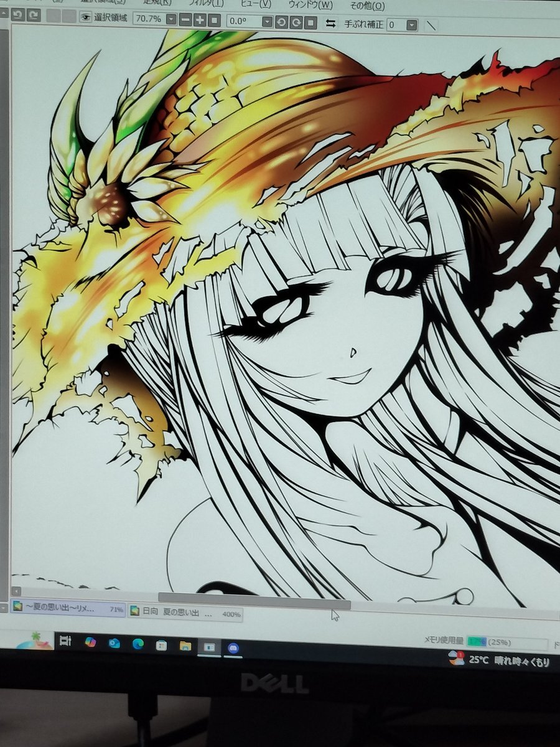Screen dimensions: 560x747
Task: Rotate the canvas clockwise
Action: pyautogui.click(x=296, y=23)
